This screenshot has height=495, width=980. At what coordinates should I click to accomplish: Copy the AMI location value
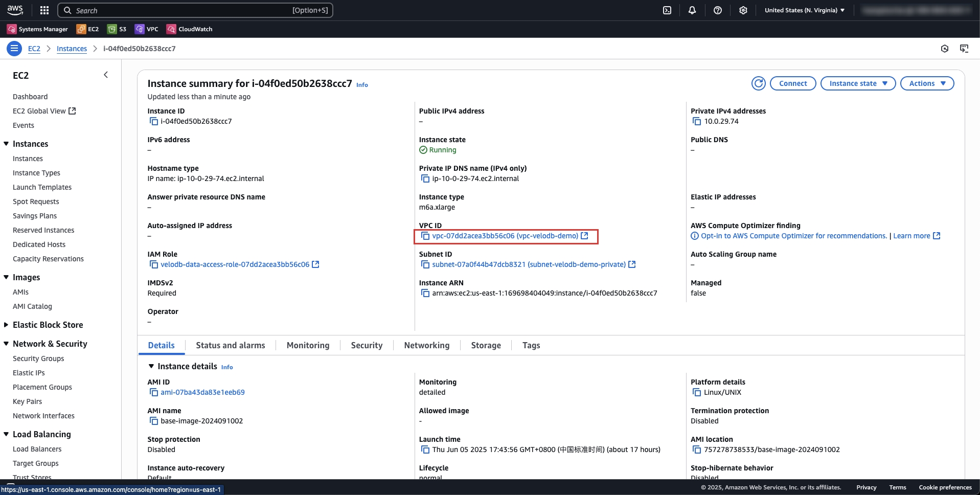click(696, 449)
